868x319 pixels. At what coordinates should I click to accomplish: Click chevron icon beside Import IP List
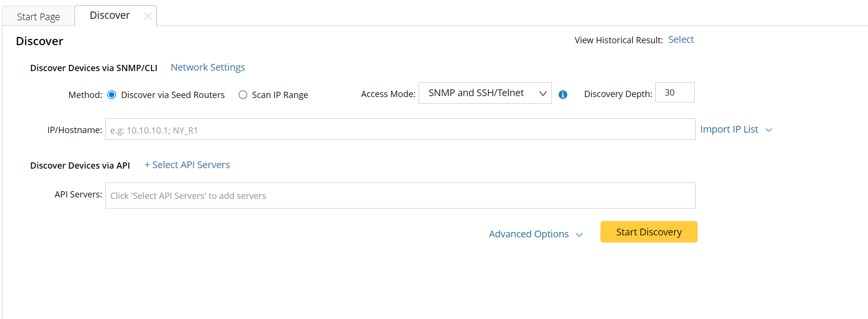tap(769, 130)
